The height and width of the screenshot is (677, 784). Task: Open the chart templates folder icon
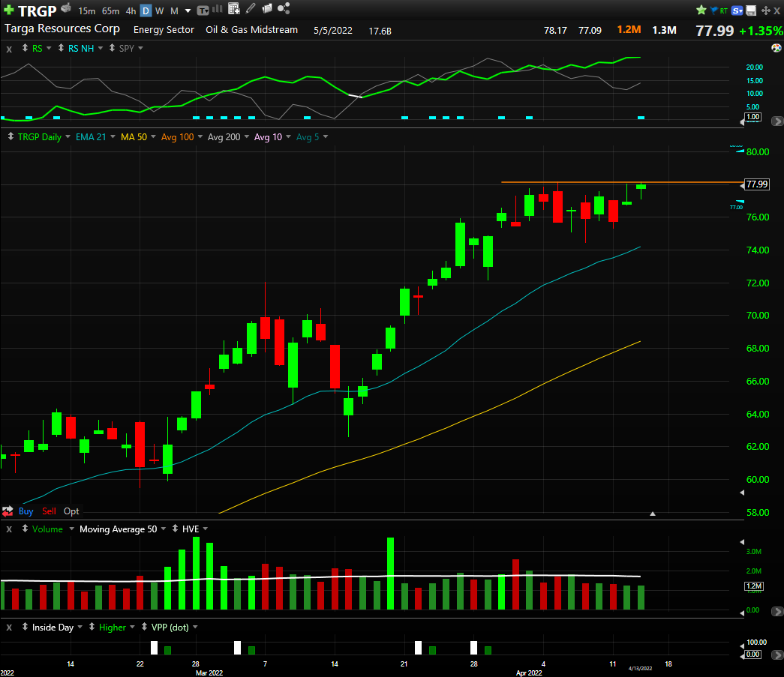267,8
